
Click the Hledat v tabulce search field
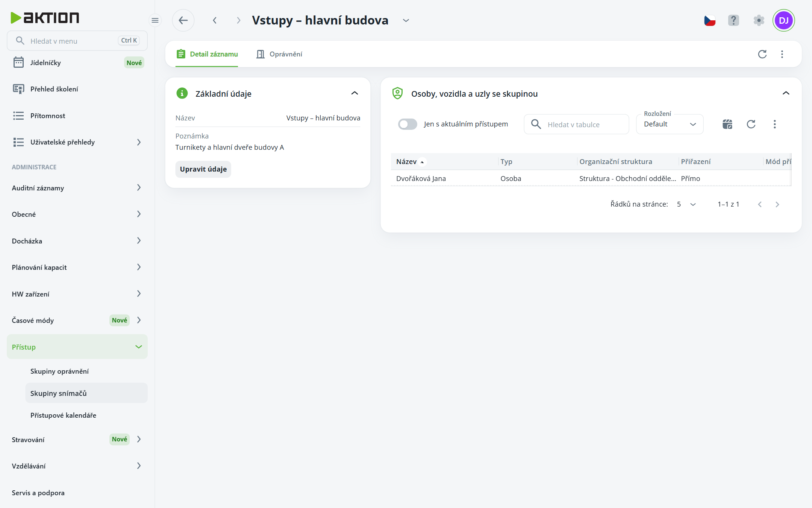pos(577,124)
